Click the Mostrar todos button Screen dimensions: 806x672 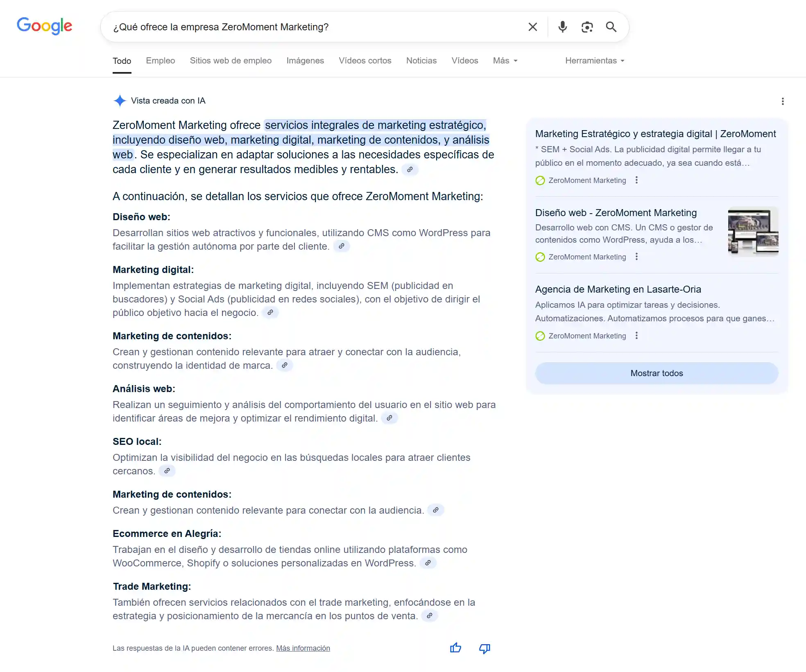click(x=656, y=373)
